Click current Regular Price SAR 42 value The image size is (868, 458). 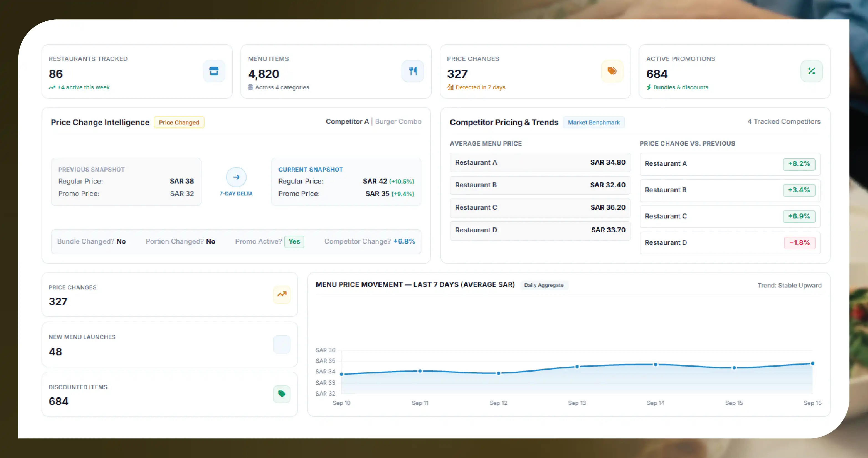pyautogui.click(x=375, y=181)
